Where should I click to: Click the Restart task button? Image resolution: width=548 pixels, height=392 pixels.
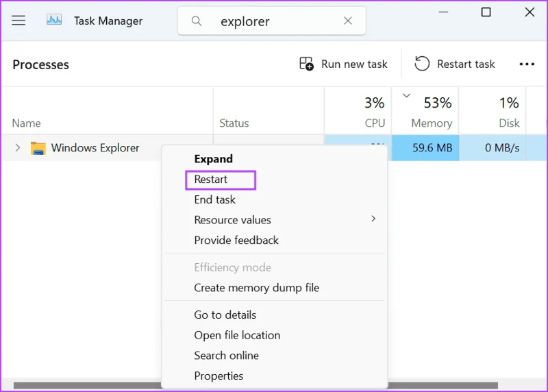click(x=454, y=64)
